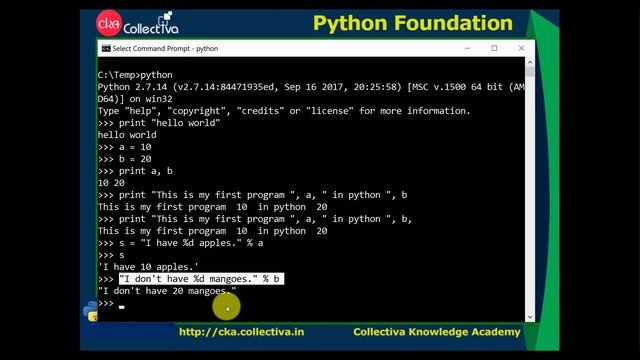Click the Python logo icon beside the prompt

click(91, 311)
